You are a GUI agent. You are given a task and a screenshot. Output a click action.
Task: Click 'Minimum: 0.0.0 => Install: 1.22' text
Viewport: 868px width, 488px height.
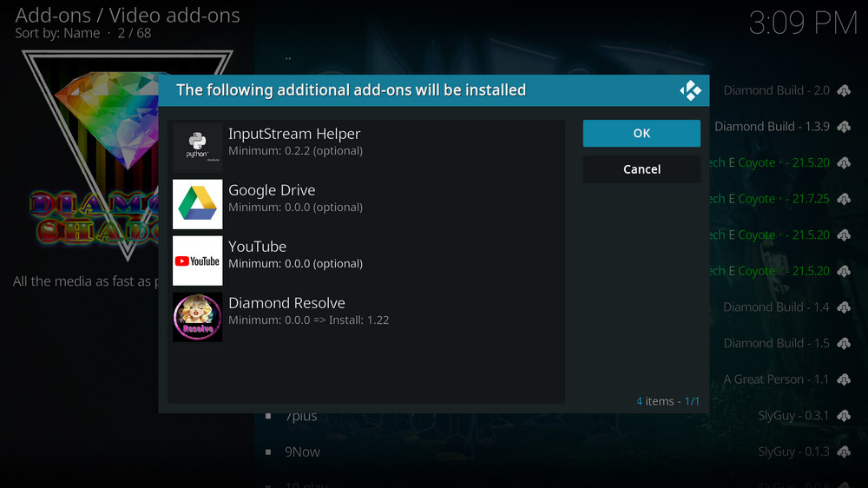point(308,320)
